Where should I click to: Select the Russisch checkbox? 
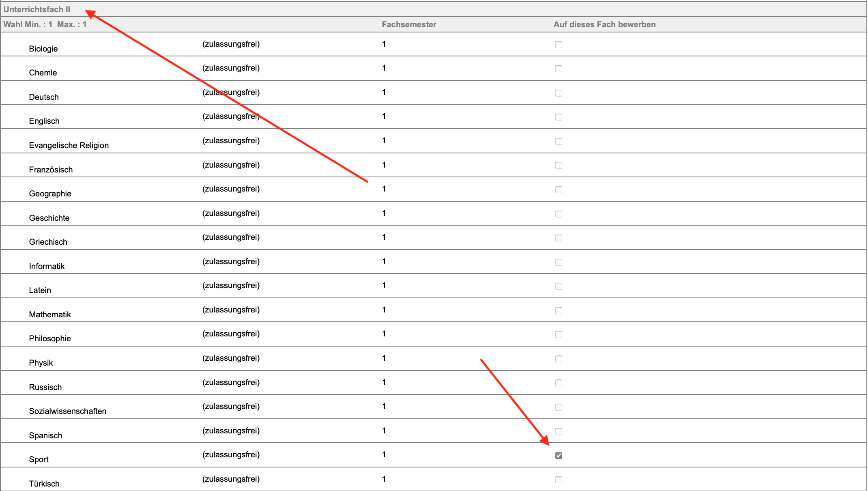pyautogui.click(x=559, y=383)
